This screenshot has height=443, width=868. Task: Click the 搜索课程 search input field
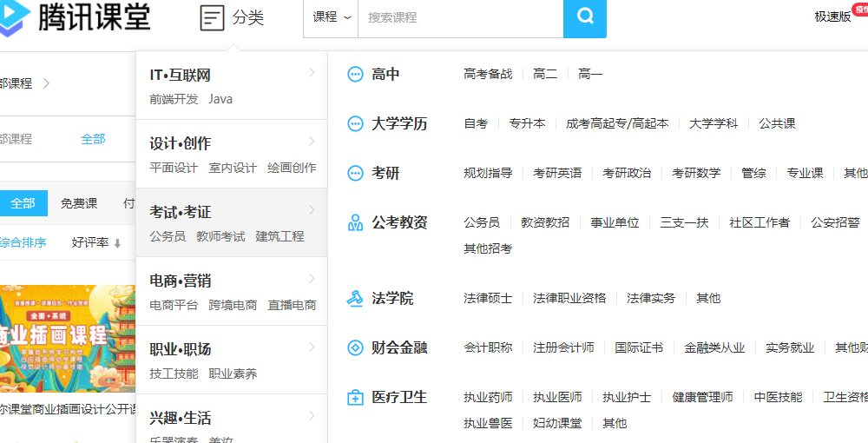[460, 17]
